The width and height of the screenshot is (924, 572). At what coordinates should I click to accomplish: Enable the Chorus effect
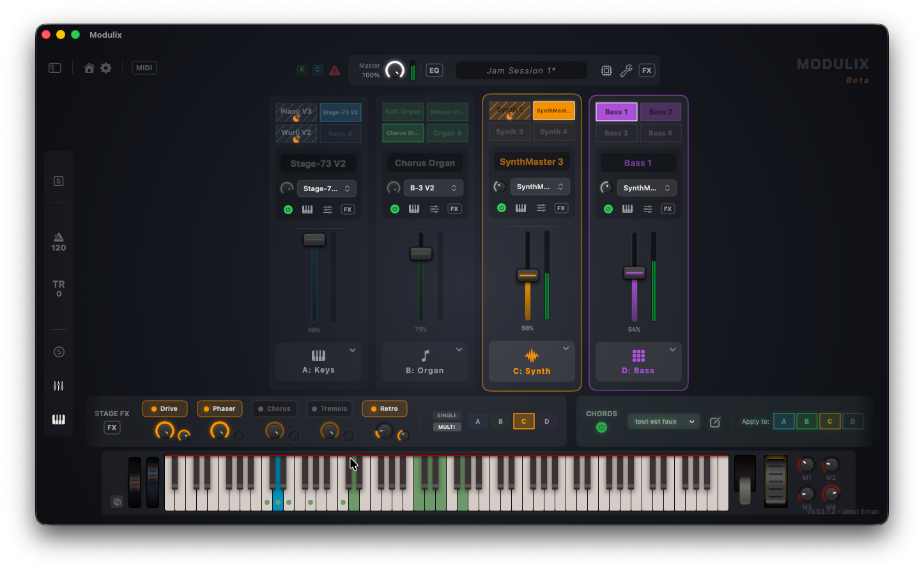click(275, 409)
